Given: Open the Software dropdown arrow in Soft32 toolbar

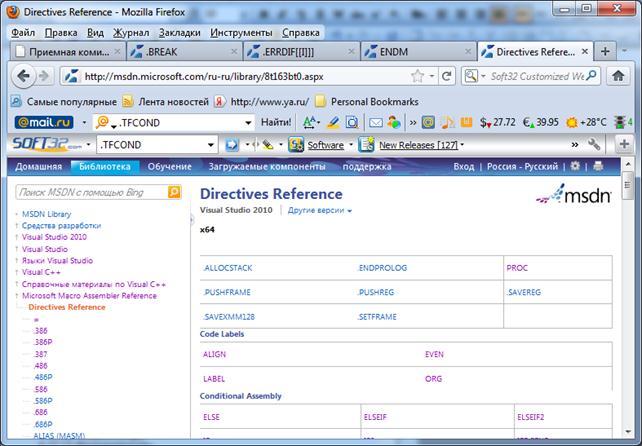Looking at the screenshot, I should pyautogui.click(x=350, y=145).
